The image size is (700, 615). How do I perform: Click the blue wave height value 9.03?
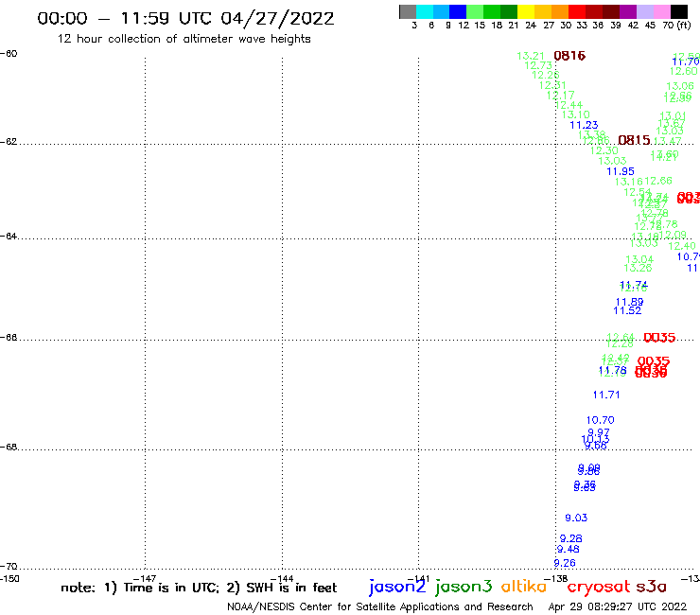coord(576,518)
